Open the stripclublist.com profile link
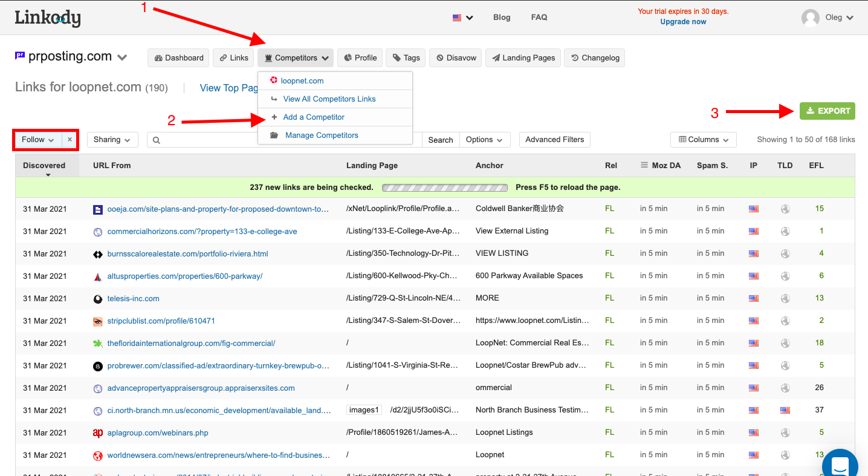This screenshot has width=868, height=476. [x=161, y=321]
